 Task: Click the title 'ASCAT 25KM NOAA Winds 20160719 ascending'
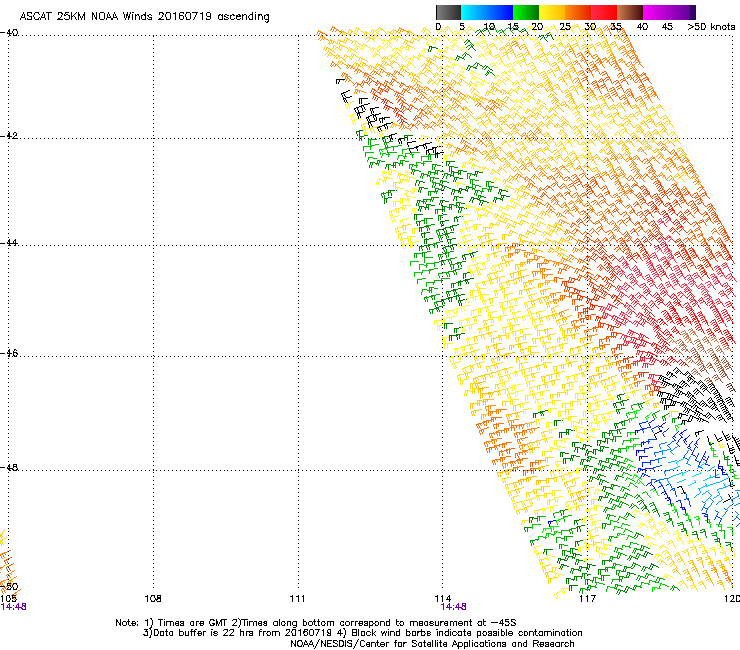click(144, 17)
